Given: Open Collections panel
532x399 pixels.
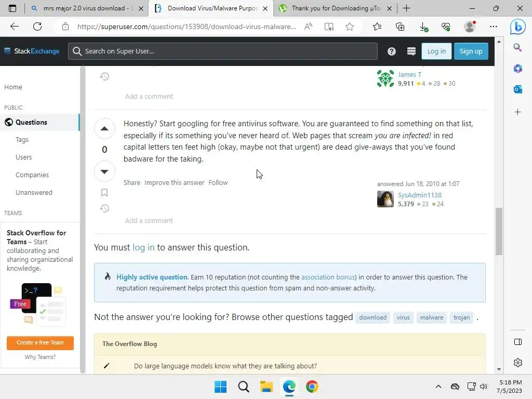Looking at the screenshot, I should click(400, 26).
